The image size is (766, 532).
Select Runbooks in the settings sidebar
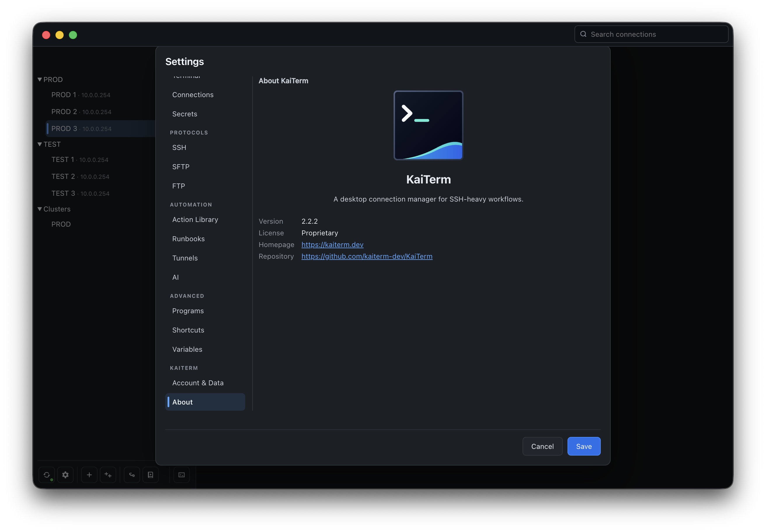coord(205,239)
